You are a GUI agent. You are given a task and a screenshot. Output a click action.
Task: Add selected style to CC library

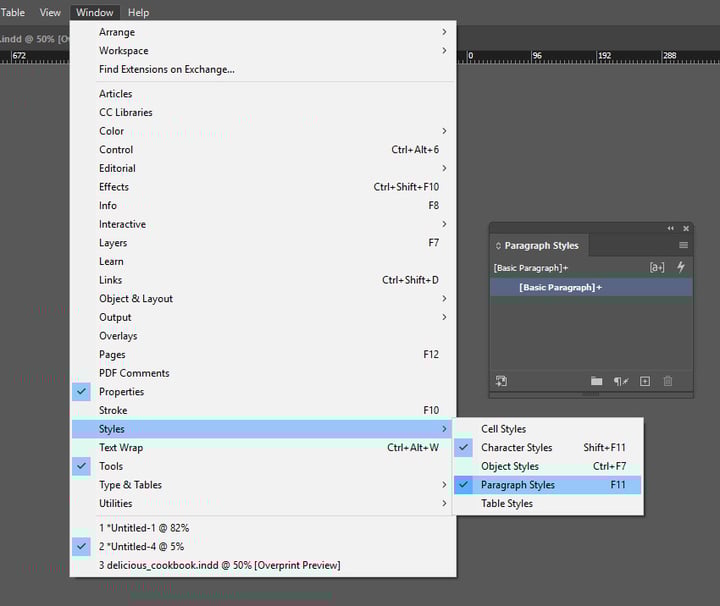coord(502,381)
